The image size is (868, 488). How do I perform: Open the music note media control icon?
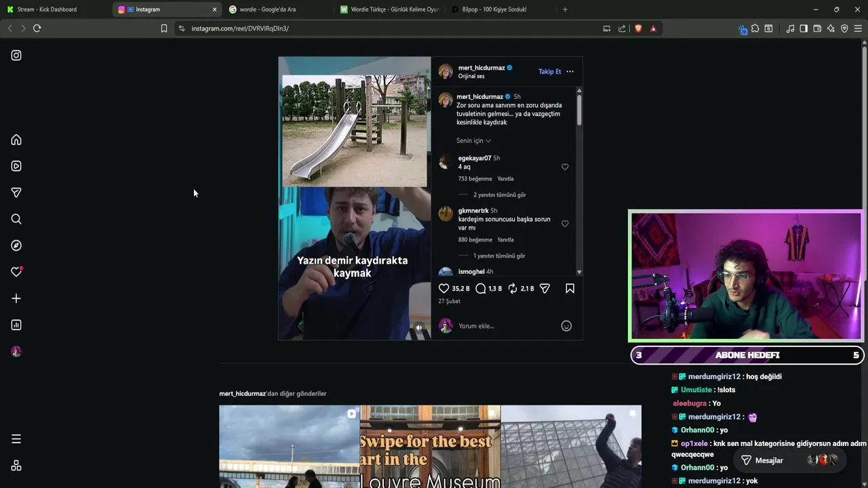(790, 28)
